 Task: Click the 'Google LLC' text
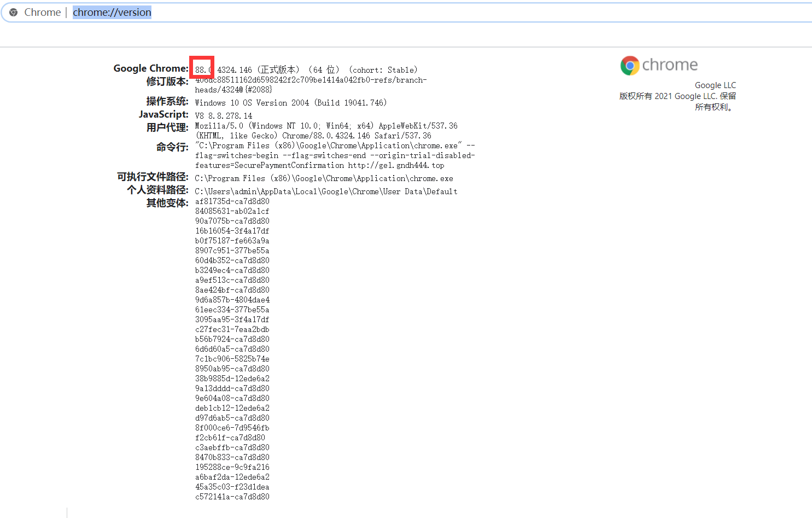click(x=715, y=85)
